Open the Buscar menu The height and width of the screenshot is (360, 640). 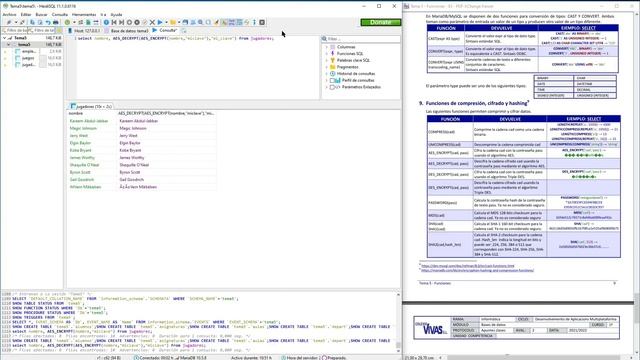41,14
